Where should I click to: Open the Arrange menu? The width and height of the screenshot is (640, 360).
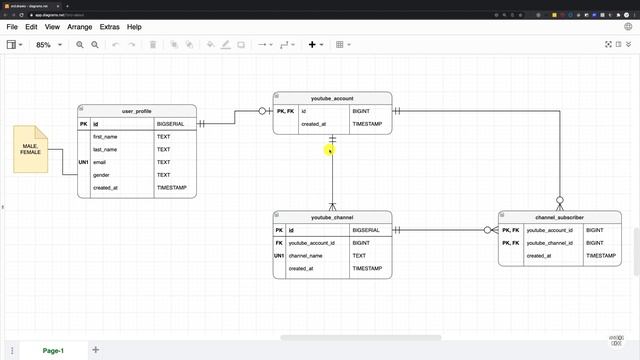80,27
